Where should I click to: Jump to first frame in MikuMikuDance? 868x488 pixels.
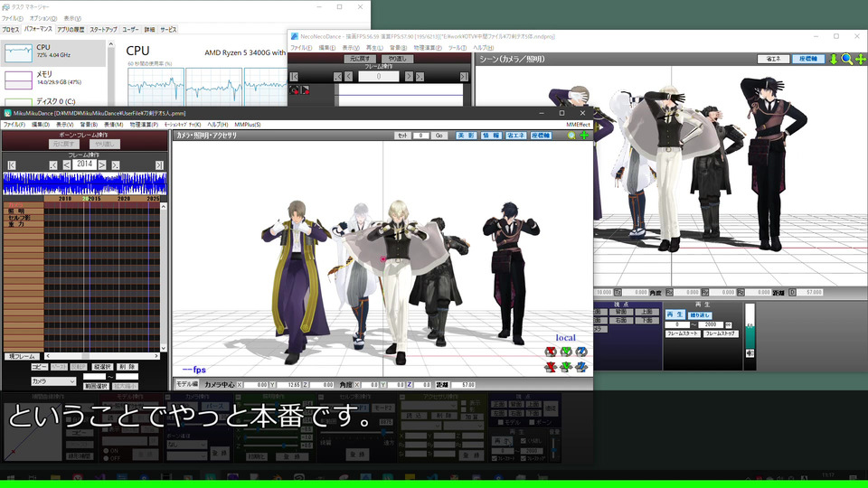(x=12, y=164)
